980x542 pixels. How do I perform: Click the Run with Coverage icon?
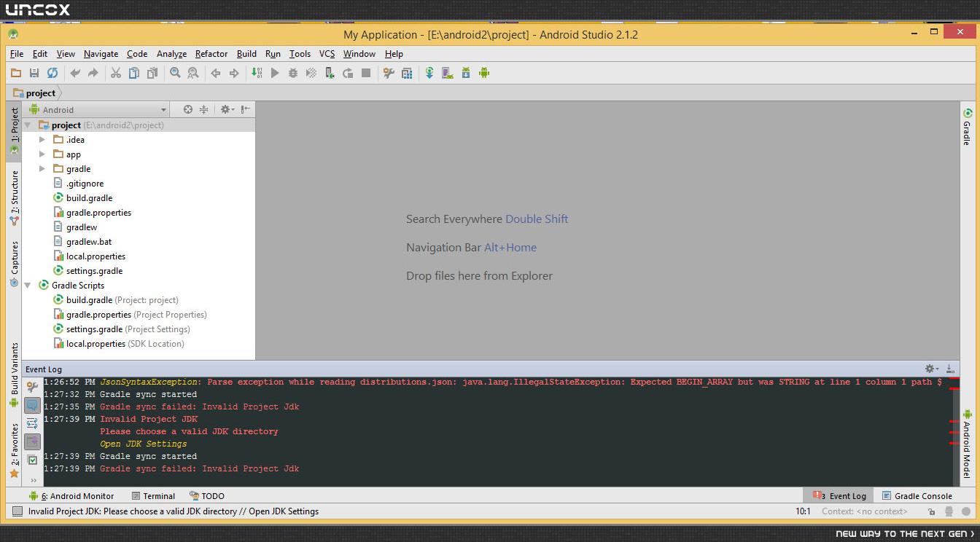(311, 73)
